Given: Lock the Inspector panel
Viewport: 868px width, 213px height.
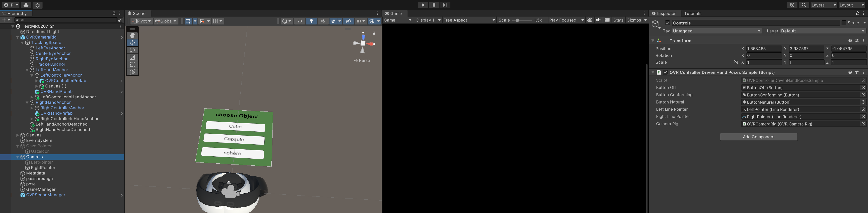Looking at the screenshot, I should point(858,13).
